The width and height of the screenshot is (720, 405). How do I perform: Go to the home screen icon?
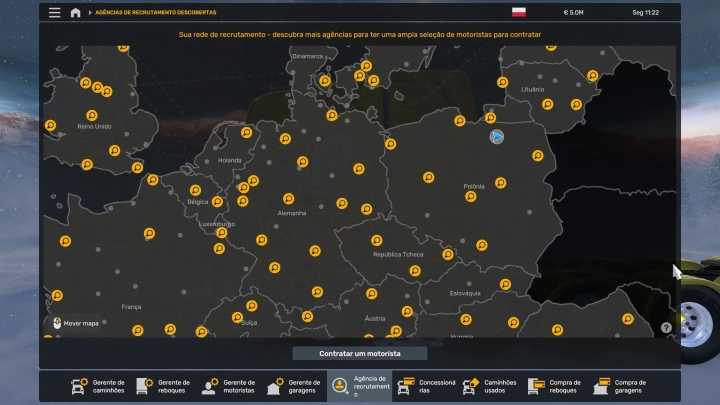pyautogui.click(x=75, y=13)
